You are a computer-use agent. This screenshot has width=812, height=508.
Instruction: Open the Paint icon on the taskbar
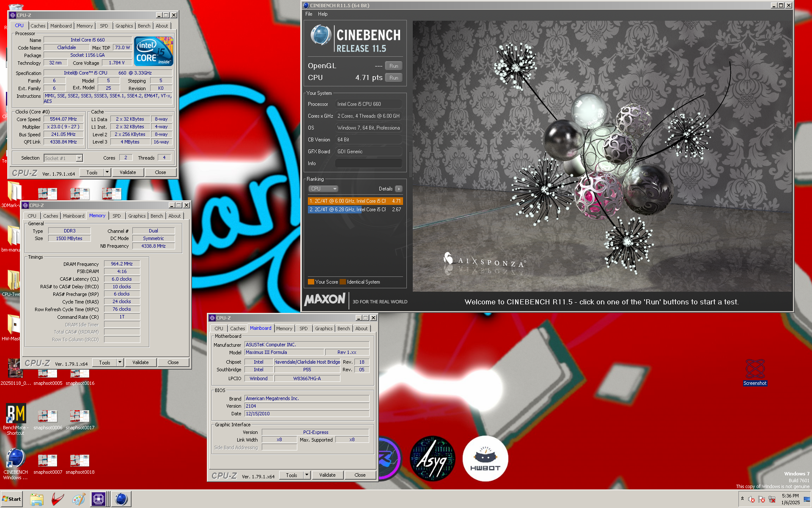pyautogui.click(x=78, y=499)
